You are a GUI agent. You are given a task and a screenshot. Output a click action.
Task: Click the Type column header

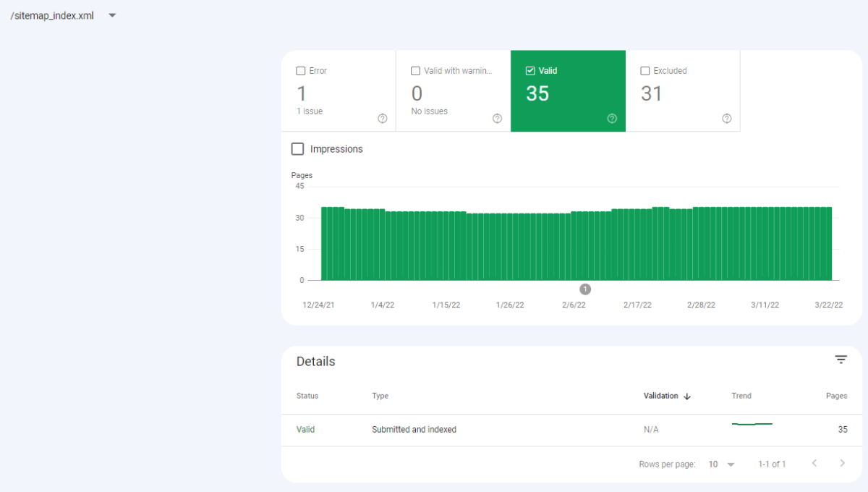380,396
